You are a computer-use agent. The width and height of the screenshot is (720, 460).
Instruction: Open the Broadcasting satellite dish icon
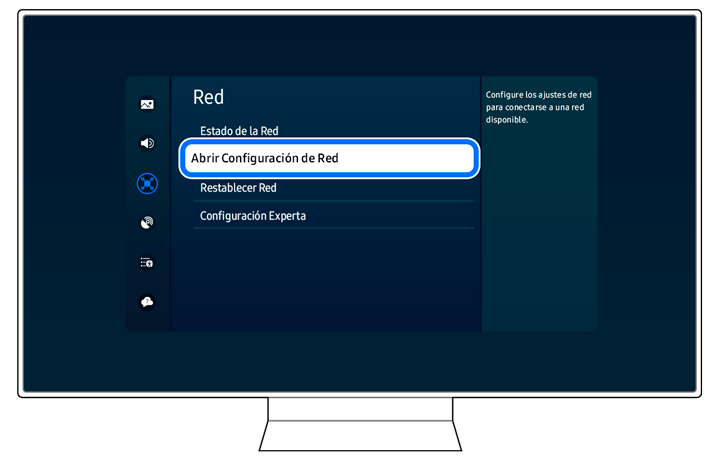click(x=147, y=223)
